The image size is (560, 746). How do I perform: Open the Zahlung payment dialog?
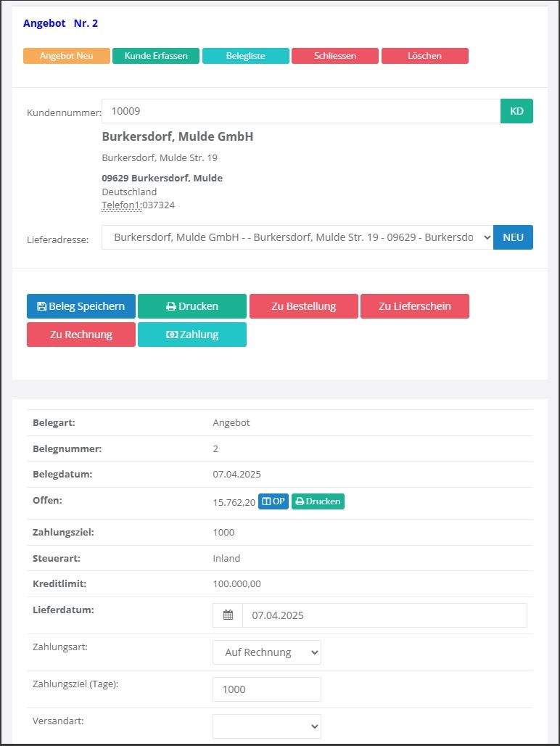coord(192,335)
